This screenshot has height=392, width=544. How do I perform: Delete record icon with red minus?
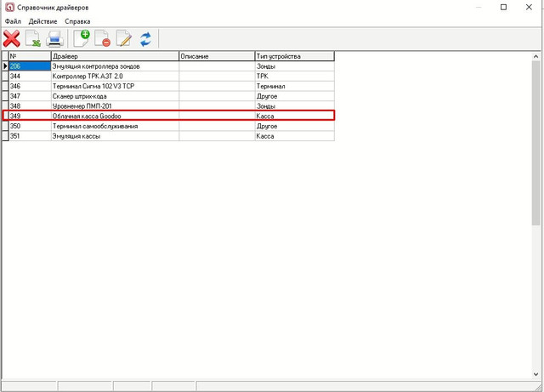tap(103, 38)
